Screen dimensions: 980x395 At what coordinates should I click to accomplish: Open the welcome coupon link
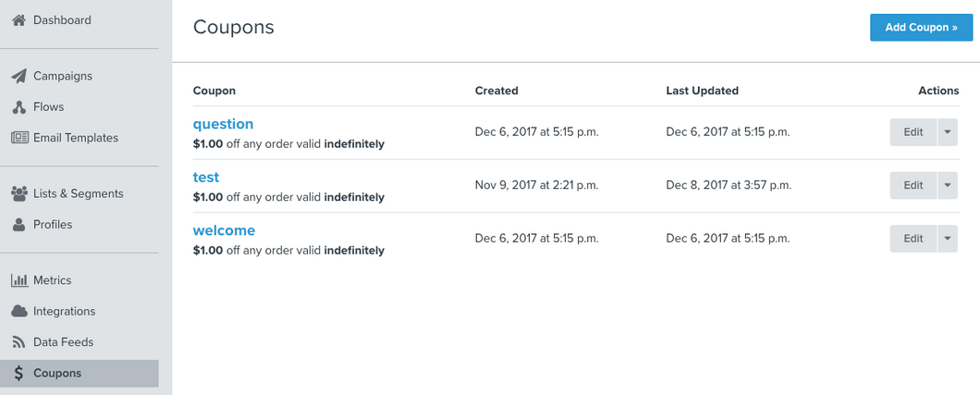[224, 230]
